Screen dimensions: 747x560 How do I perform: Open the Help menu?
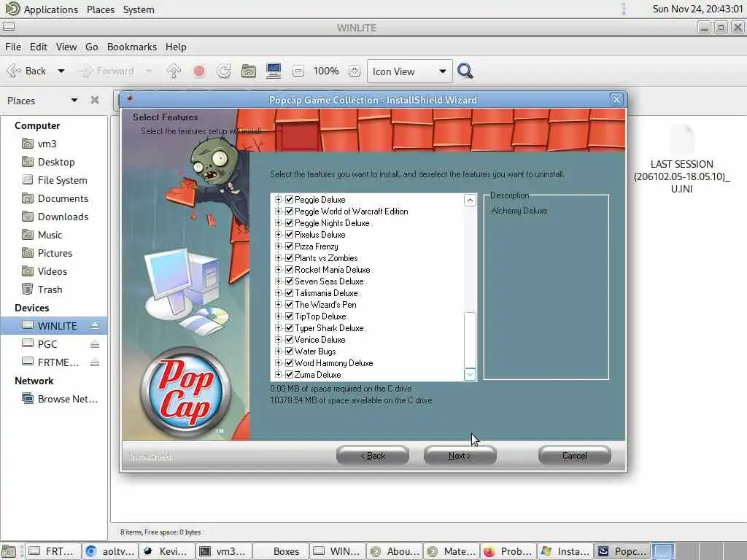tap(176, 47)
